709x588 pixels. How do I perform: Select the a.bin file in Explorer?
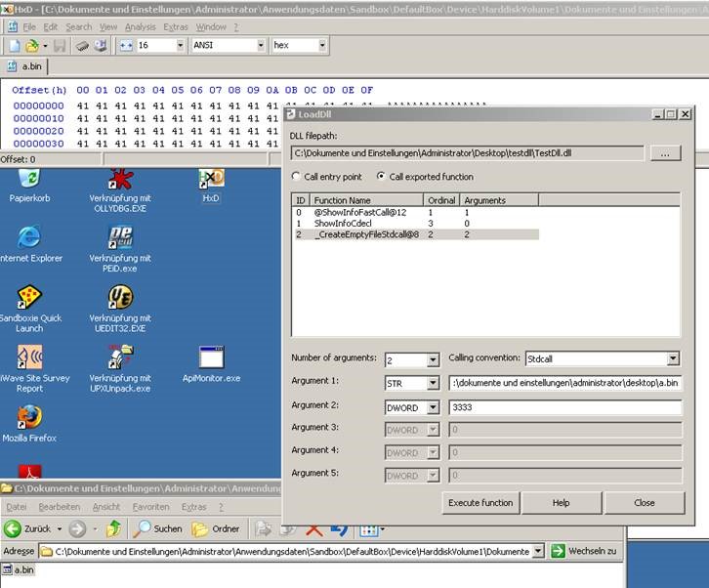(19, 569)
